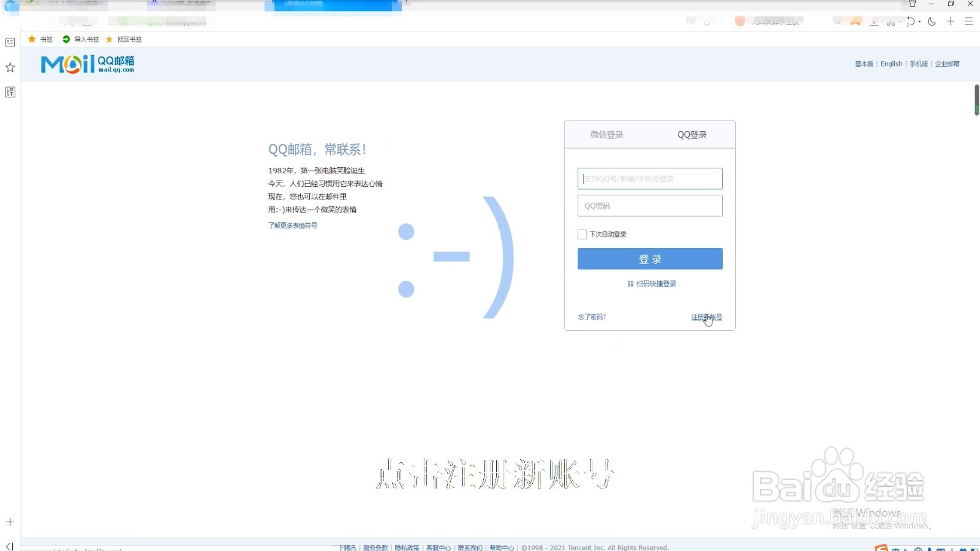Viewport: 980px width, 551px height.
Task: Click the QR code icon for 扫码快捷登录
Action: coord(630,284)
